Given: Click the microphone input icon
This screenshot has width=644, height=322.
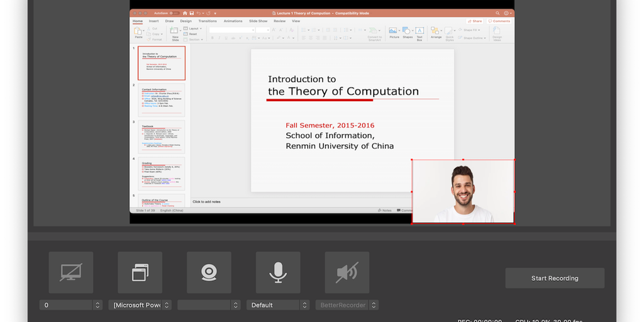Looking at the screenshot, I should pyautogui.click(x=278, y=272).
